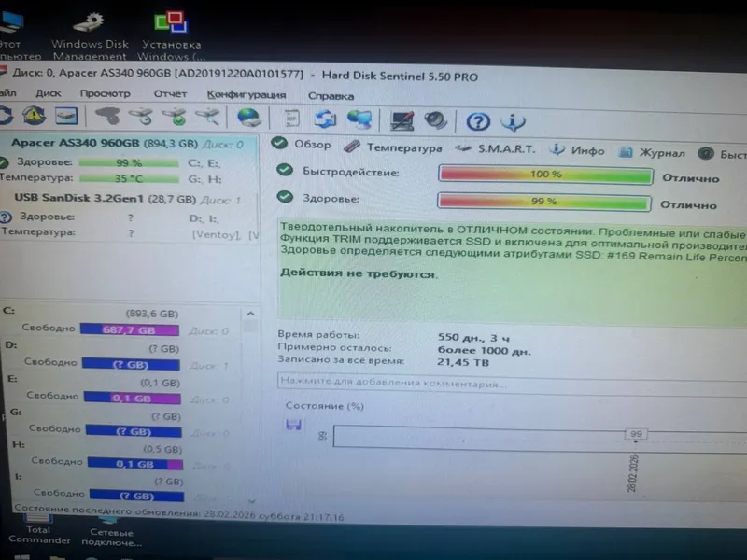Image resolution: width=747 pixels, height=560 pixels.
Task: Open the Конфигурация menu
Action: point(247,95)
